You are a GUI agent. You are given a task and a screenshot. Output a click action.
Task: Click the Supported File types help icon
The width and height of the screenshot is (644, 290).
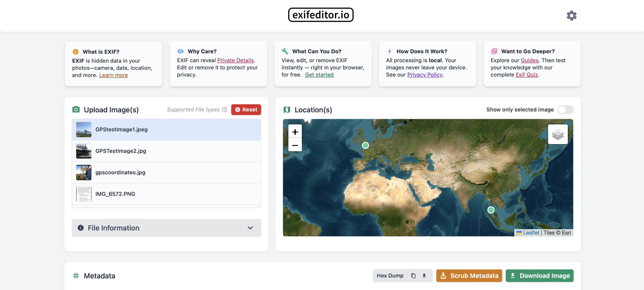225,110
